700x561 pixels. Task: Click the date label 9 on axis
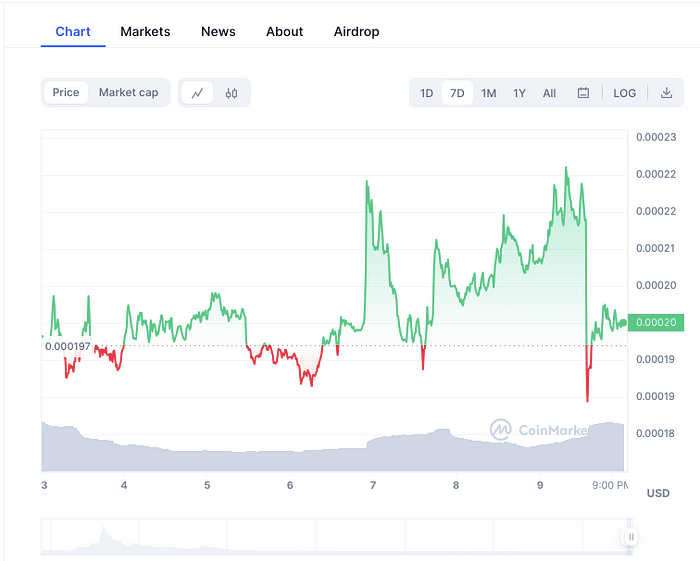click(540, 485)
